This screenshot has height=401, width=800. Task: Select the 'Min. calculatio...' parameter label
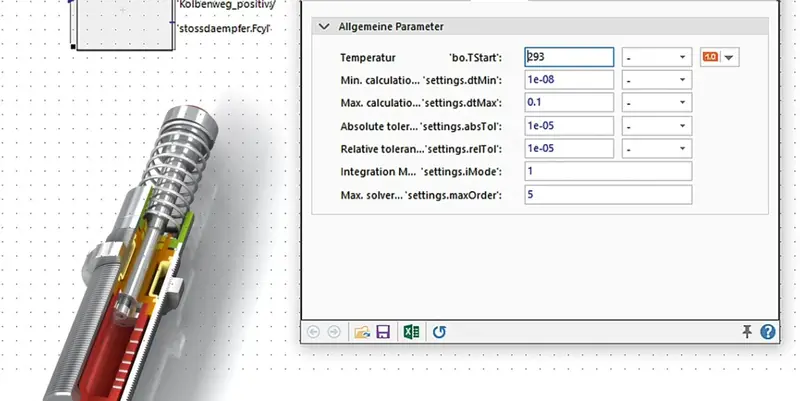(x=380, y=80)
